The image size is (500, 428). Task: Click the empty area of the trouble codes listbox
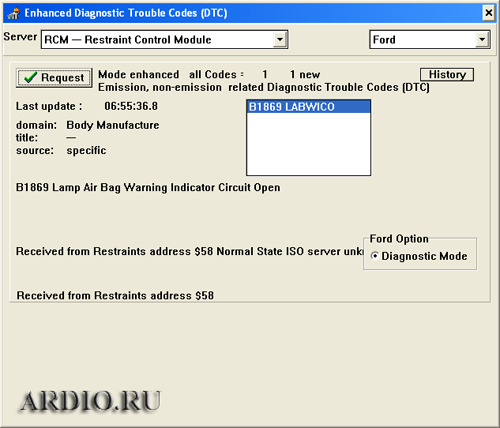click(x=309, y=144)
